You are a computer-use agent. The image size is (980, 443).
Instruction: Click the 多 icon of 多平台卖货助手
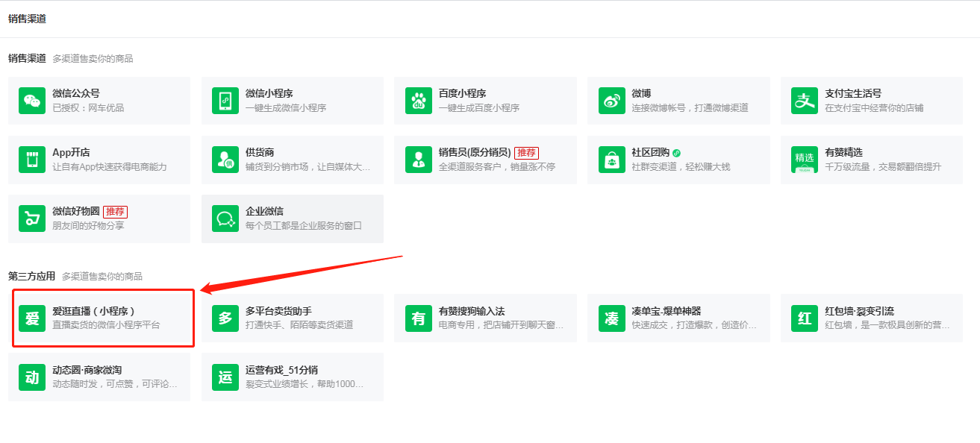(225, 318)
